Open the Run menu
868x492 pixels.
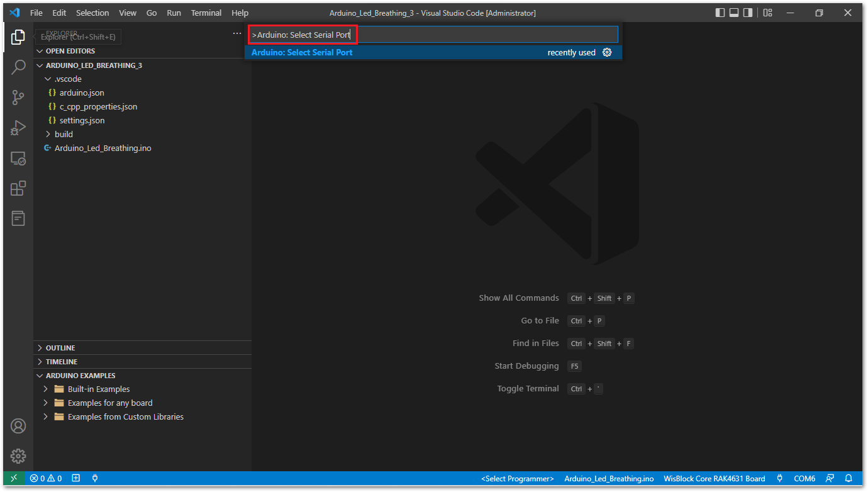click(x=174, y=13)
